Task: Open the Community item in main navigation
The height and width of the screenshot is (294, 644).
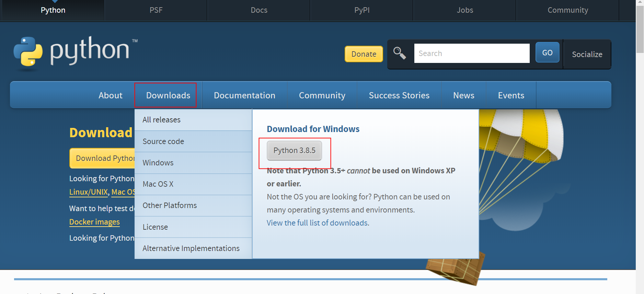Action: [x=322, y=95]
